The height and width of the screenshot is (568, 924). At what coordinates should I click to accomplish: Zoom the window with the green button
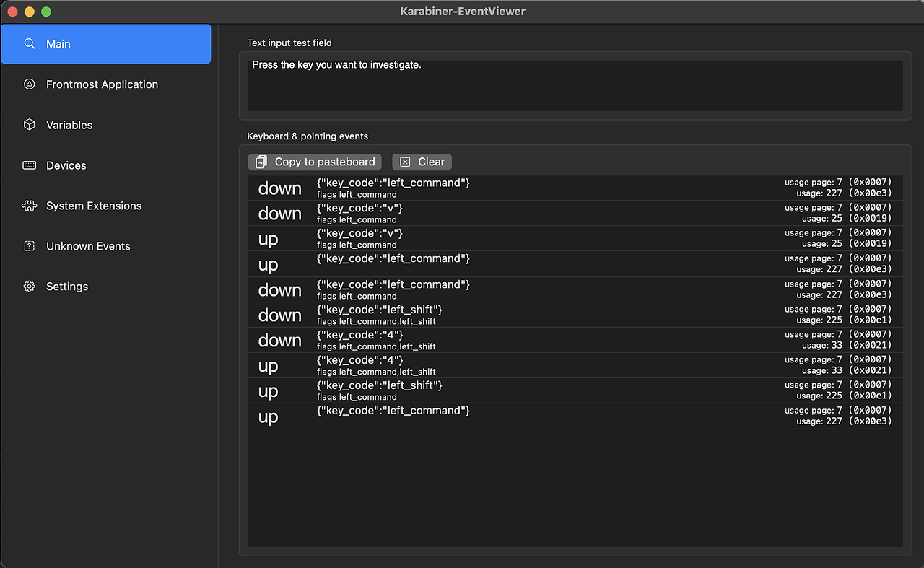pyautogui.click(x=46, y=12)
